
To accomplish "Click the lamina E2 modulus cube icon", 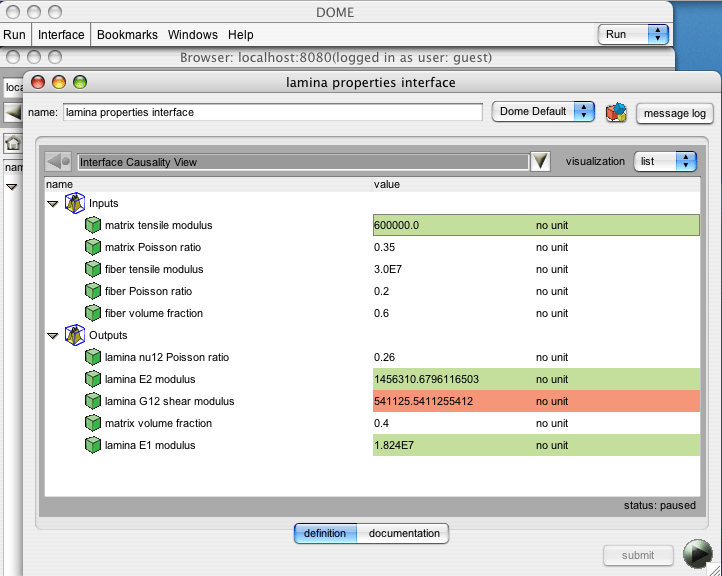I will pyautogui.click(x=93, y=379).
